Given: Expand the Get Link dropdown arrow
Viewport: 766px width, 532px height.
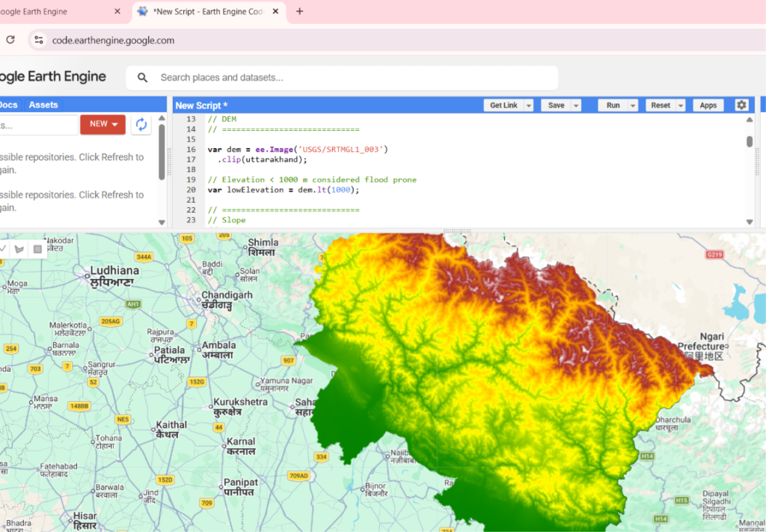Looking at the screenshot, I should [529, 106].
